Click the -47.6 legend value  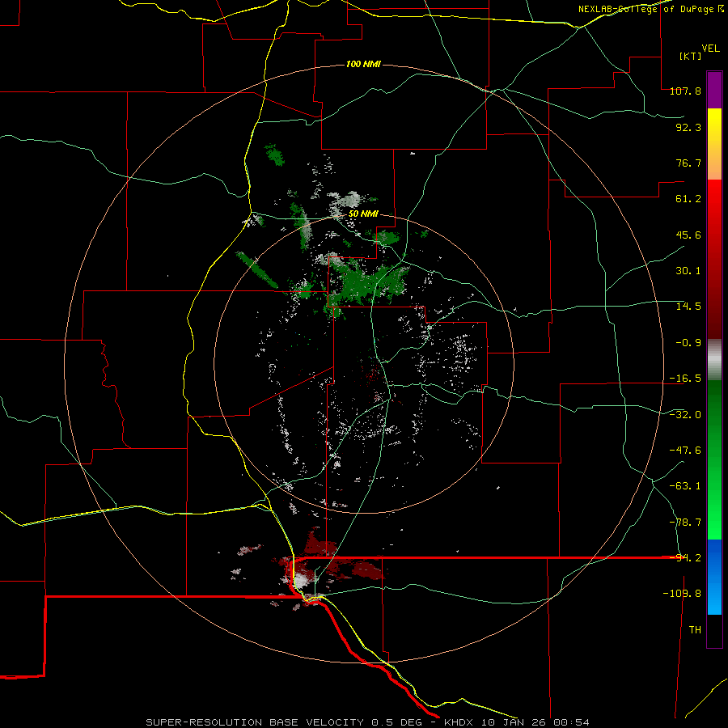(x=685, y=451)
